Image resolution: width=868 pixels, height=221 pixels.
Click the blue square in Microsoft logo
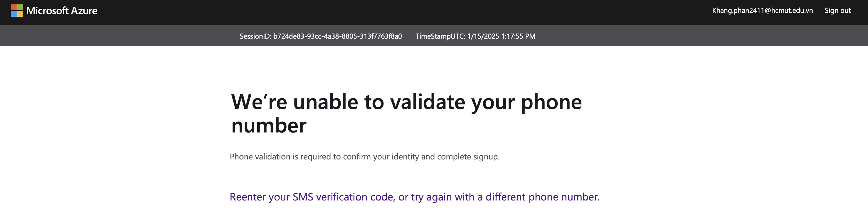pyautogui.click(x=14, y=13)
